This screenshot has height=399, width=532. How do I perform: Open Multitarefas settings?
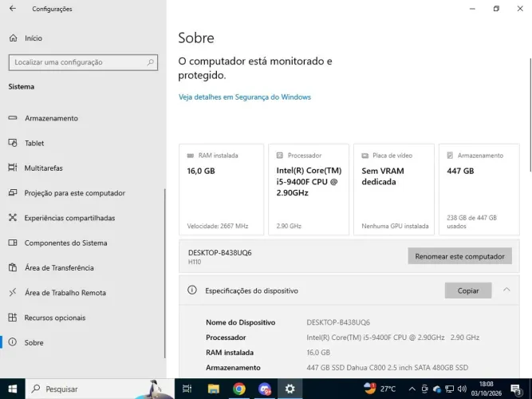click(43, 168)
